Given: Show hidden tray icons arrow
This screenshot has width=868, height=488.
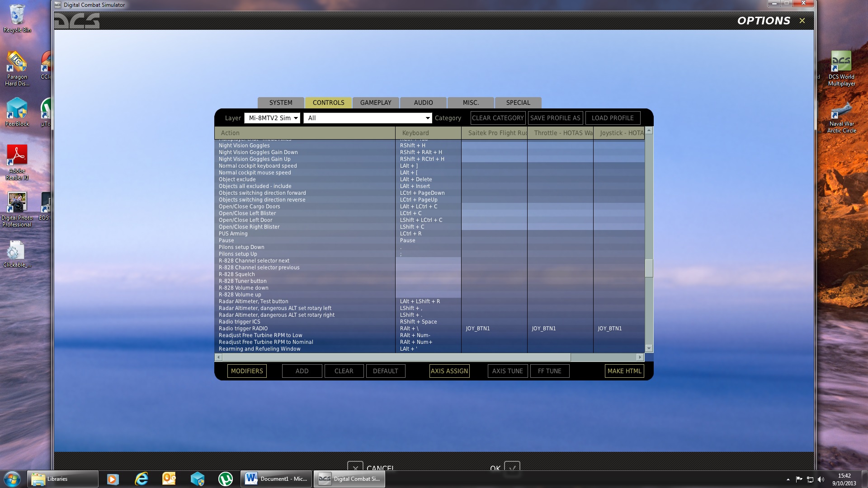Looking at the screenshot, I should pos(788,479).
